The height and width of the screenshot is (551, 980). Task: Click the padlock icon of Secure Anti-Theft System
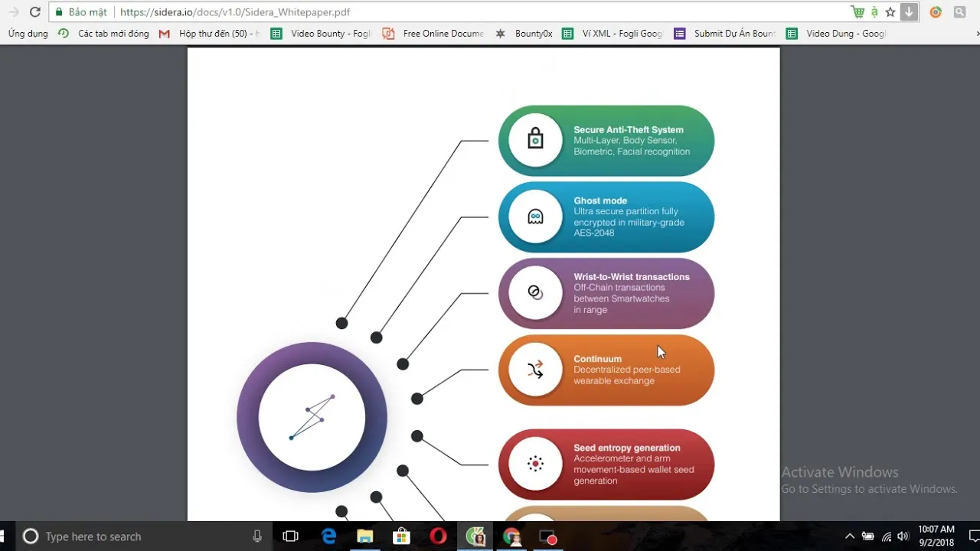[x=535, y=140]
